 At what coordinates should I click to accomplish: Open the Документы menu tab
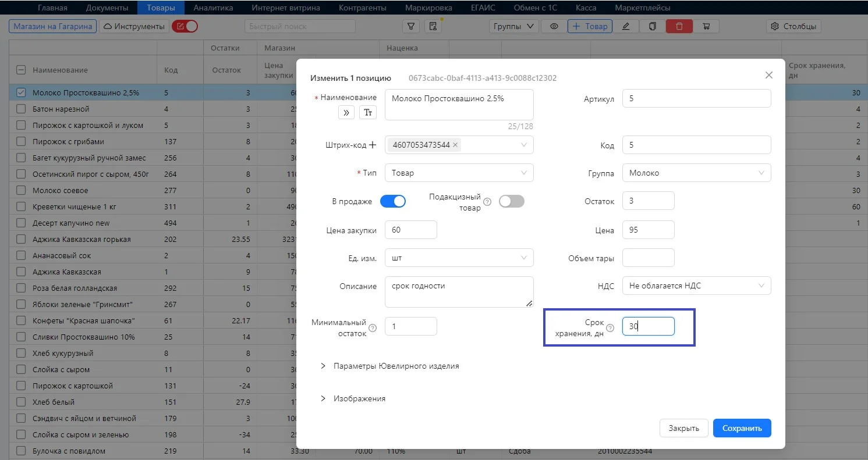pyautogui.click(x=107, y=8)
